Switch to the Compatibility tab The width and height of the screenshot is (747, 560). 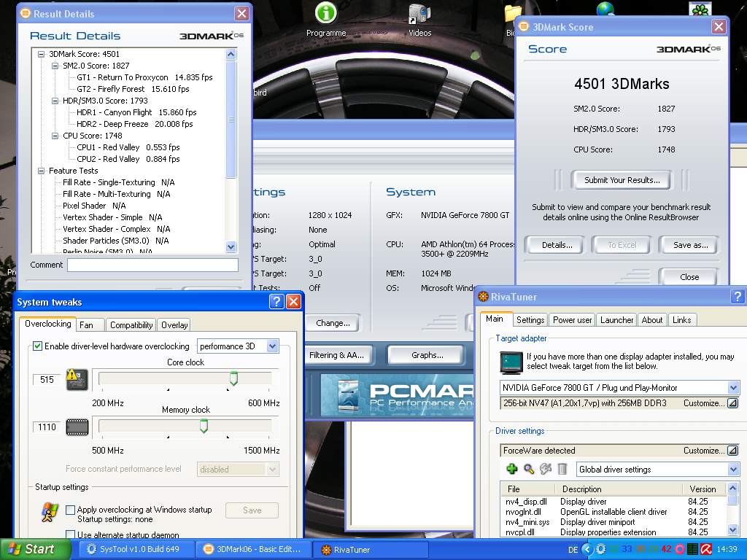point(131,324)
